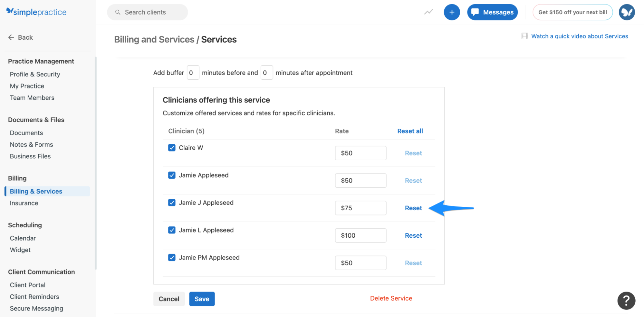The image size is (644, 317).
Task: Click the minutes-before buffer field
Action: [193, 72]
